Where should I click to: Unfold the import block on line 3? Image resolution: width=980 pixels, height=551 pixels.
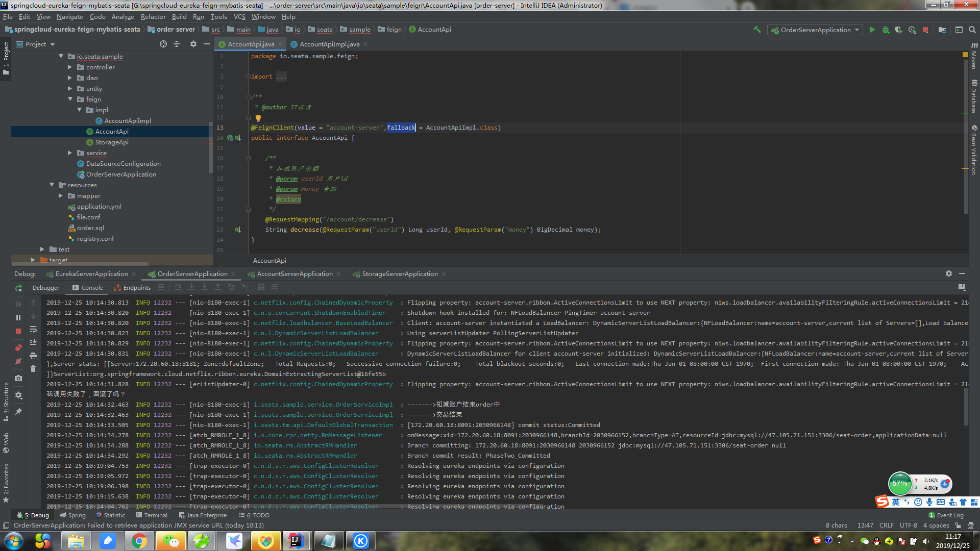[248, 77]
